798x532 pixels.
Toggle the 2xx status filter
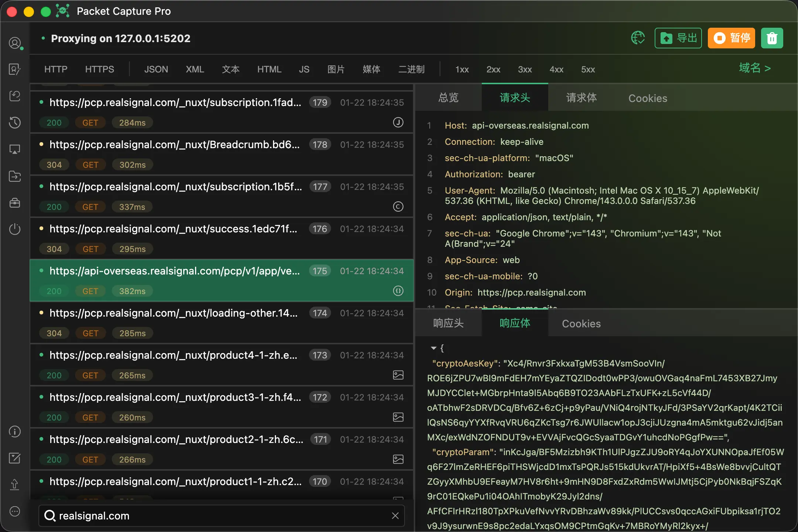coord(493,69)
